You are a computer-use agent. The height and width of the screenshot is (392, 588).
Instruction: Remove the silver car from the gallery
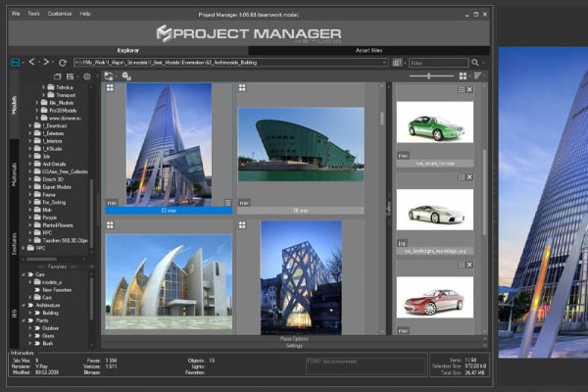[469, 177]
